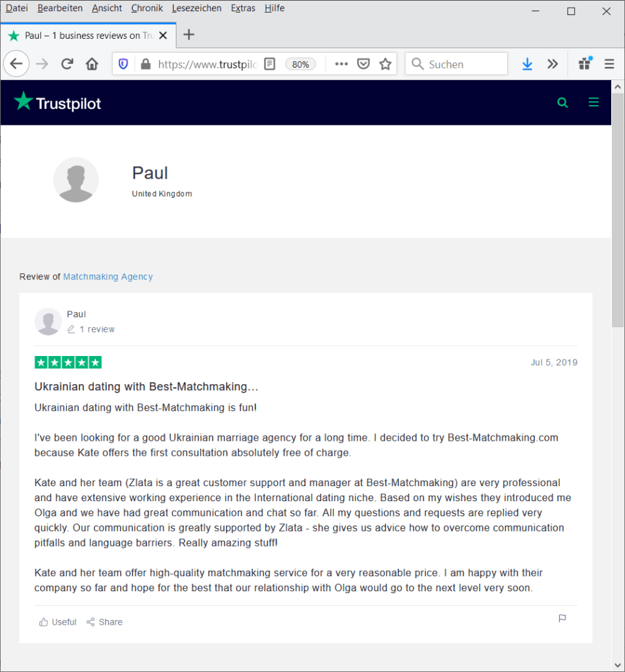
Task: Expand the toolbar overflow chevron
Action: 553,64
